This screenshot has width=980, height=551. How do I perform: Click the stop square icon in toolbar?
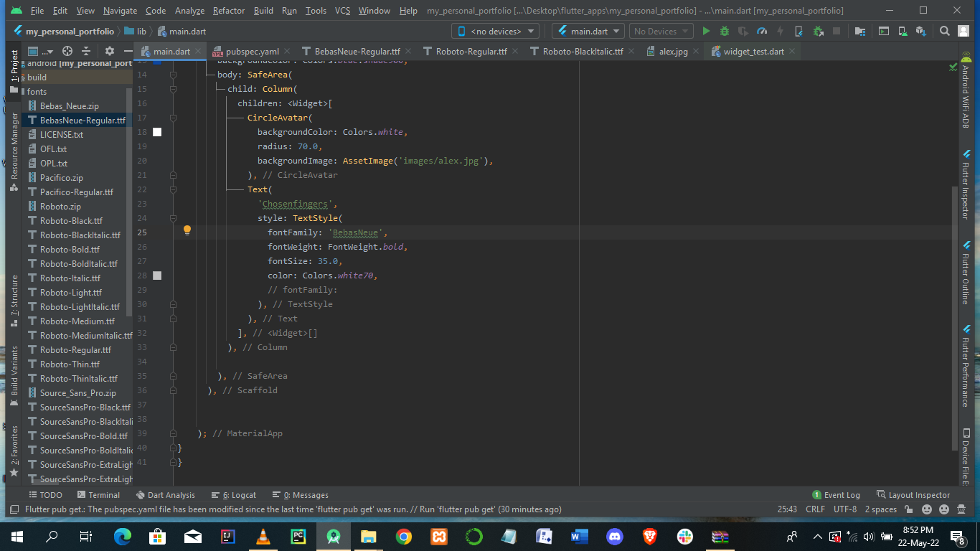tap(836, 32)
